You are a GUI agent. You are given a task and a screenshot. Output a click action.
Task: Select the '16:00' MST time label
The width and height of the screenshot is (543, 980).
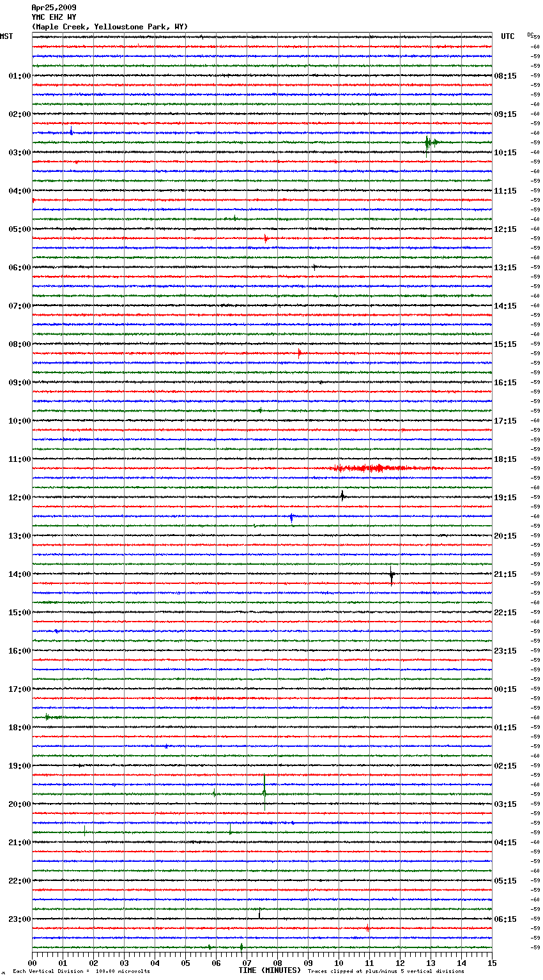(x=20, y=651)
